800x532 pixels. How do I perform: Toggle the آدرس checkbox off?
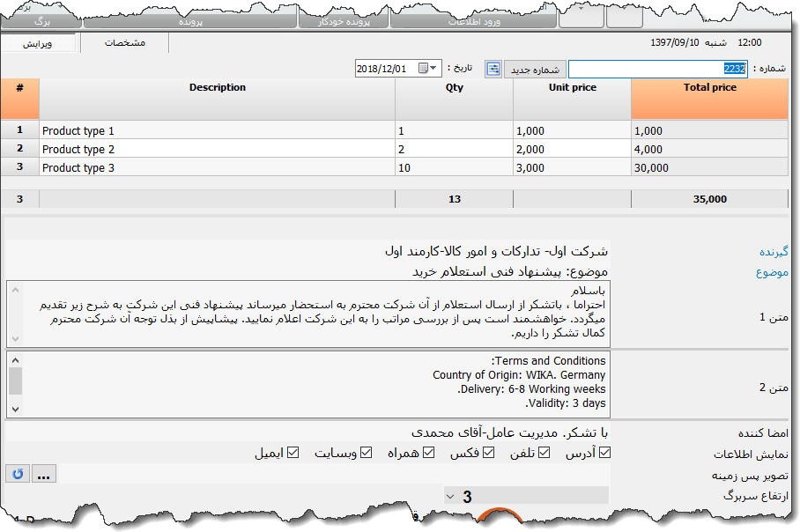(604, 452)
